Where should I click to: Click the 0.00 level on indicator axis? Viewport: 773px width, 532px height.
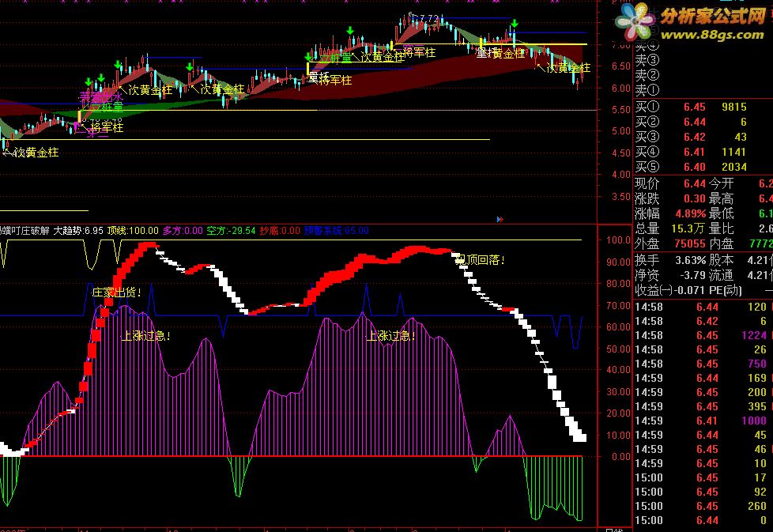pos(621,457)
